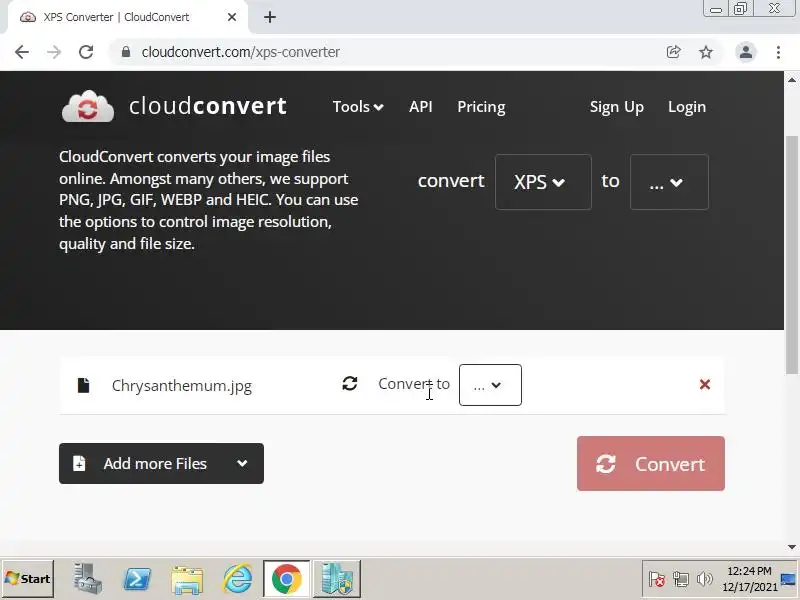Click the Chrome icon in the taskbar
The width and height of the screenshot is (800, 600).
tap(287, 579)
